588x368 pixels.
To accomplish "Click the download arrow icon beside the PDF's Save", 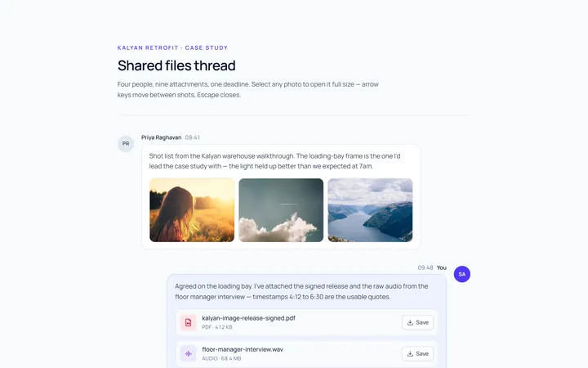I will [410, 322].
